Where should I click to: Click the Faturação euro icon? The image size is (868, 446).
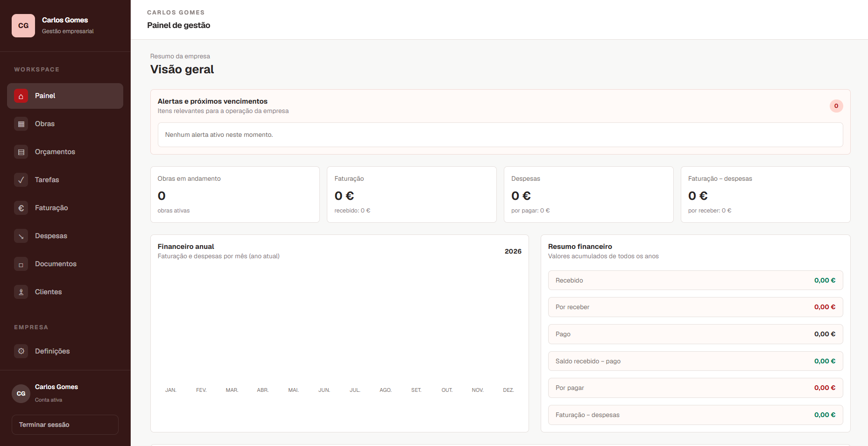point(21,208)
